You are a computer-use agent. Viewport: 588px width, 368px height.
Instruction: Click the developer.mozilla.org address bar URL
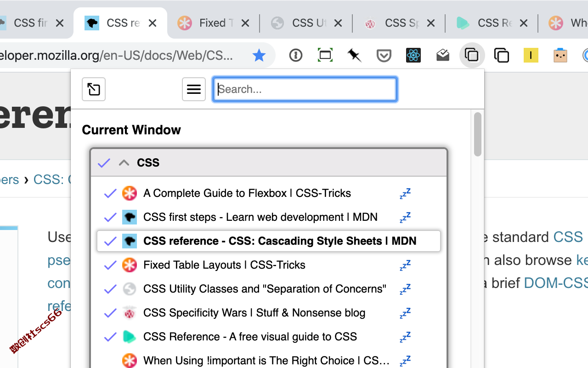pyautogui.click(x=117, y=56)
